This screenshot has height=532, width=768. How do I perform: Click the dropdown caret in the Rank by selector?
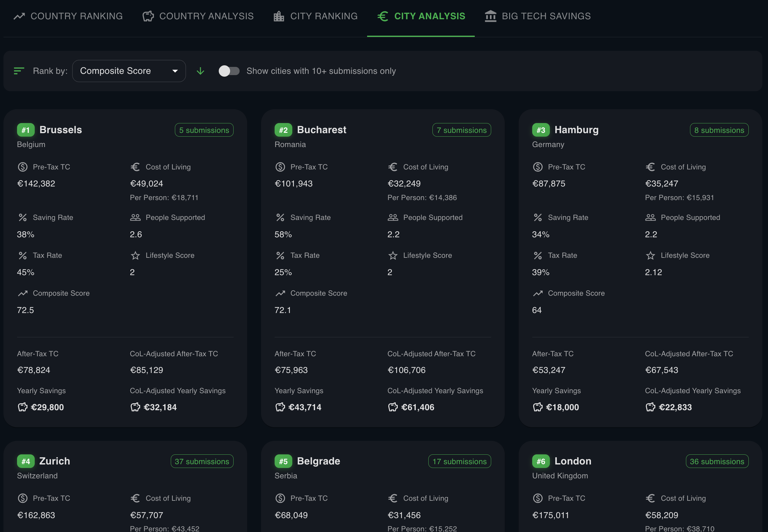click(175, 71)
